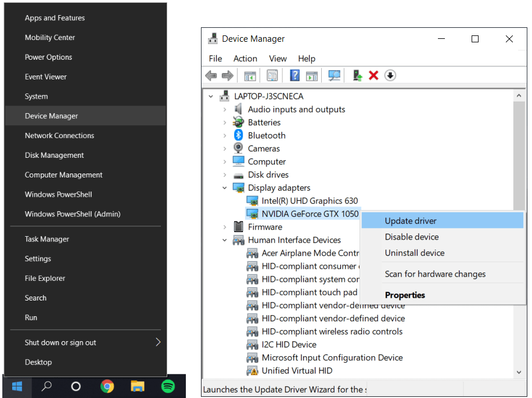
Task: Click the Device Manager title bar icon
Action: click(213, 39)
